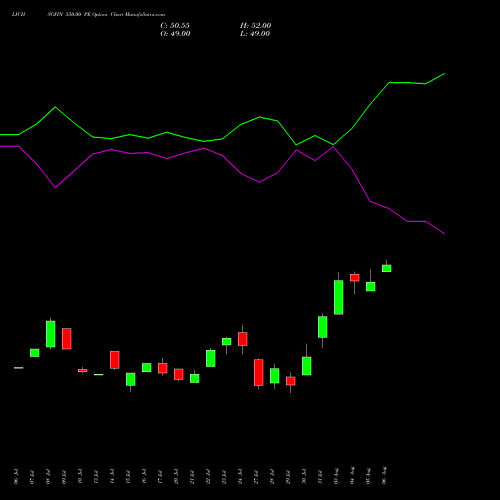This screenshot has height=500, width=500.
Task: Click the high value H: 52.00
Action: pos(255,26)
